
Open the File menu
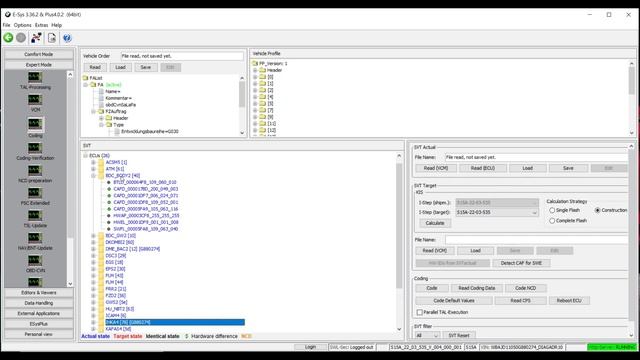[7, 25]
